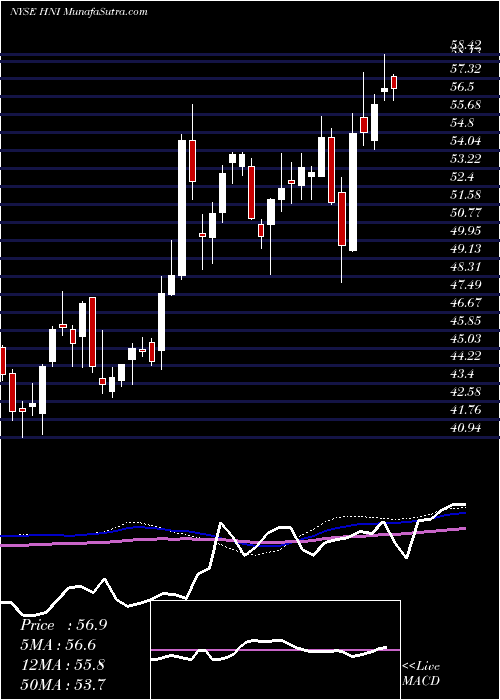The image size is (500, 700).
Task: Click the last red candlestick at top right
Action: 394,83
